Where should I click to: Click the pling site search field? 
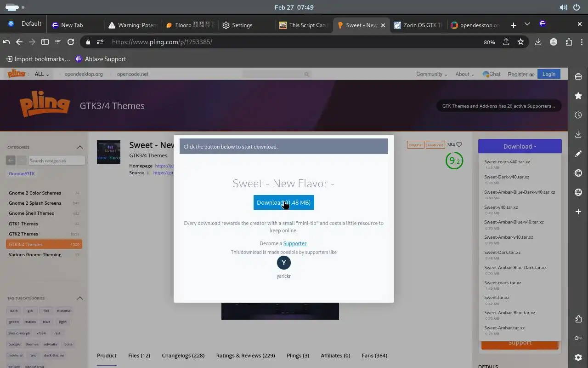(277, 74)
